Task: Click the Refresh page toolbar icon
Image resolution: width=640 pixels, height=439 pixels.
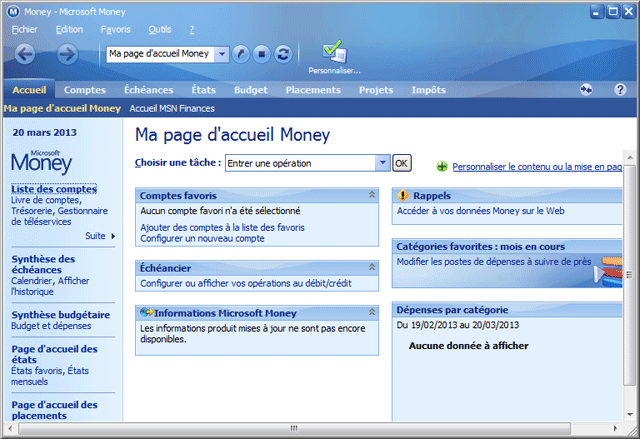Action: coord(283,54)
